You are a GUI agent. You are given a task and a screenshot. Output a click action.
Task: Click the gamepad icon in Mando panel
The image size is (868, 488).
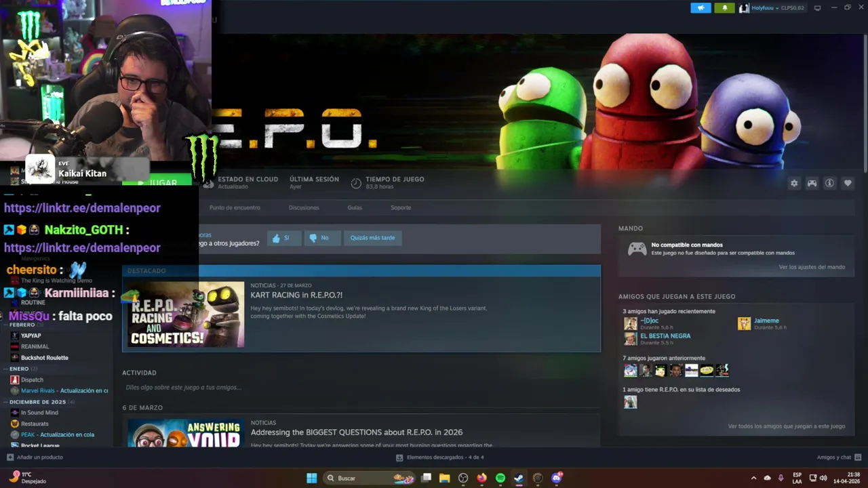click(637, 249)
